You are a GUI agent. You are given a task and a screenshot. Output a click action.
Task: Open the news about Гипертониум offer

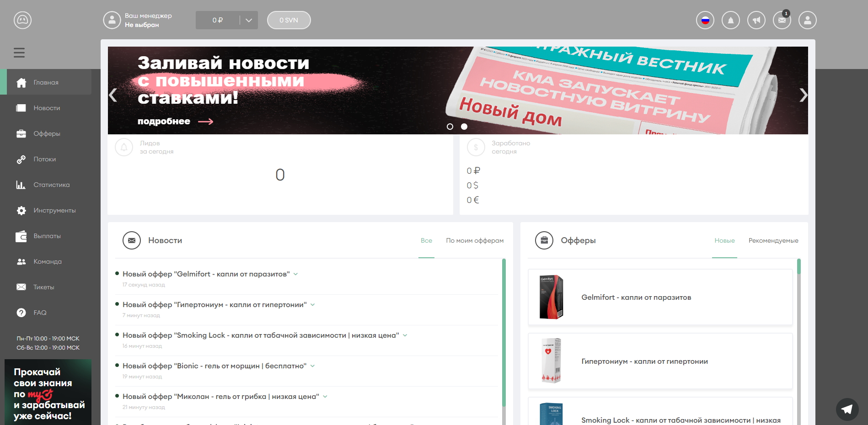pyautogui.click(x=214, y=305)
